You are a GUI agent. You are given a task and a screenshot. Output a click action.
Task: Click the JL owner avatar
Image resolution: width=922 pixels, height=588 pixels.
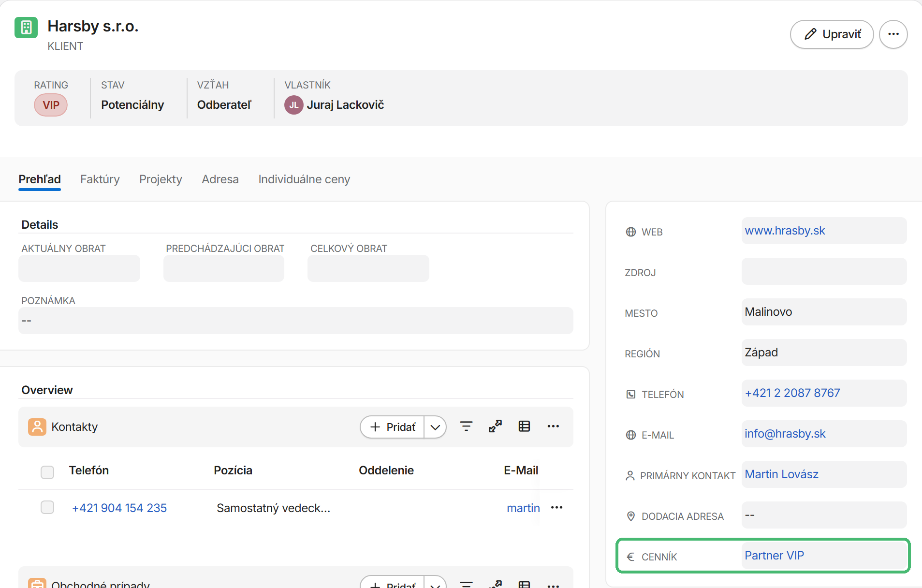point(293,105)
